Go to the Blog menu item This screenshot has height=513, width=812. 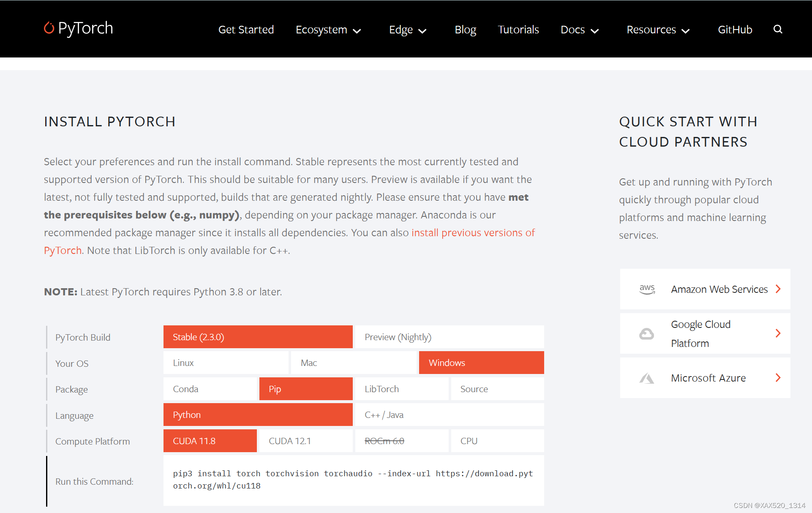point(465,30)
